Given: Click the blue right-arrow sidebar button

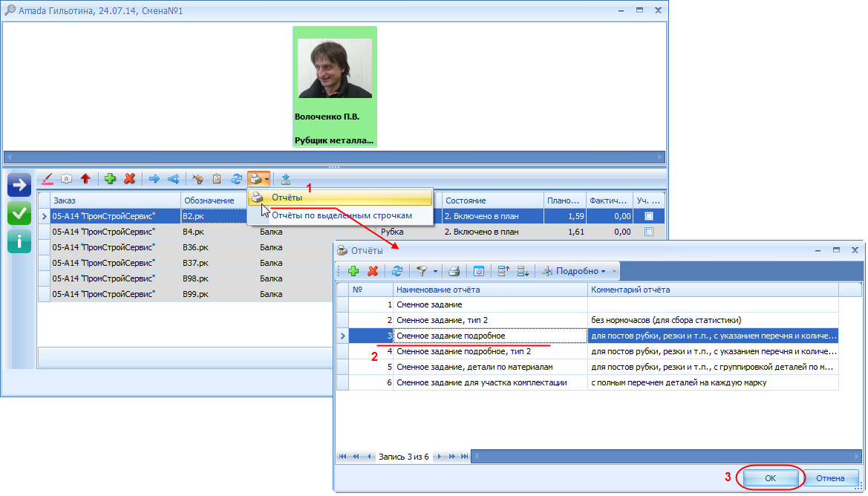Looking at the screenshot, I should point(19,185).
